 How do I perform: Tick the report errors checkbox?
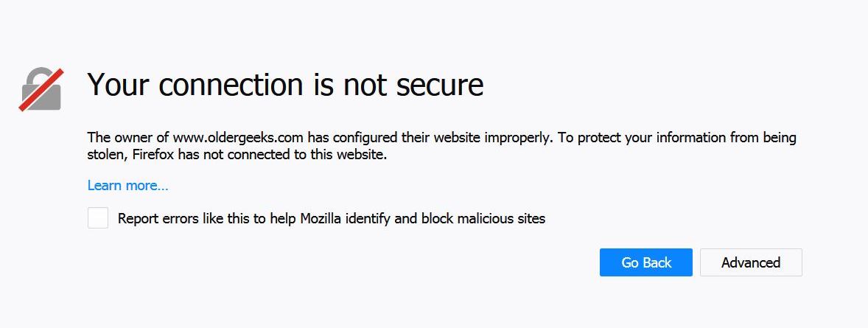coord(98,218)
